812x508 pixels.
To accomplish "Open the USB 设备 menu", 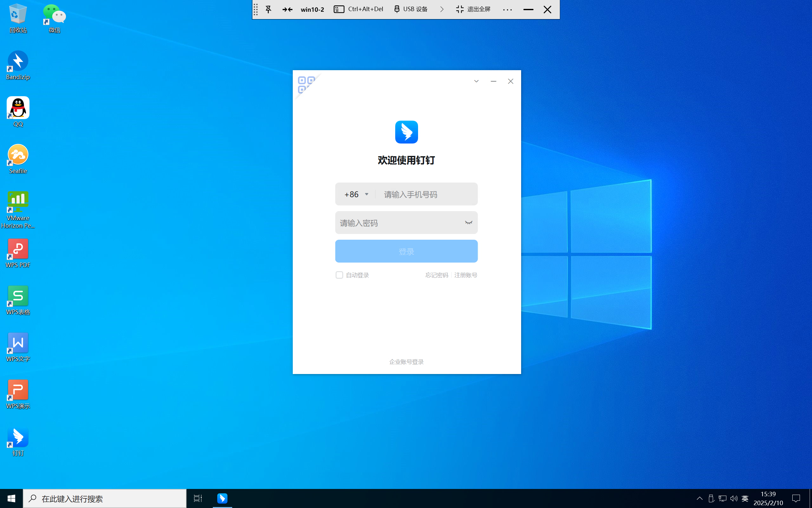I will point(411,10).
